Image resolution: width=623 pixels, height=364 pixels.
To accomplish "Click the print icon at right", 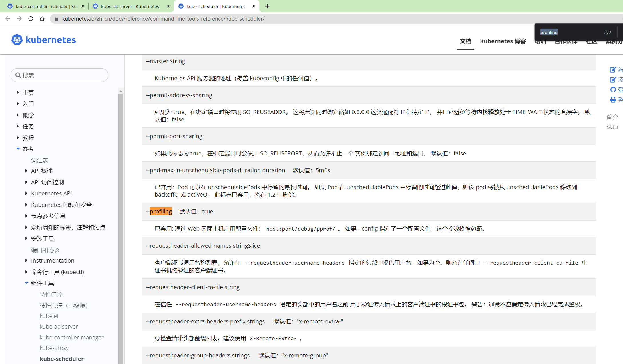I will pos(613,100).
